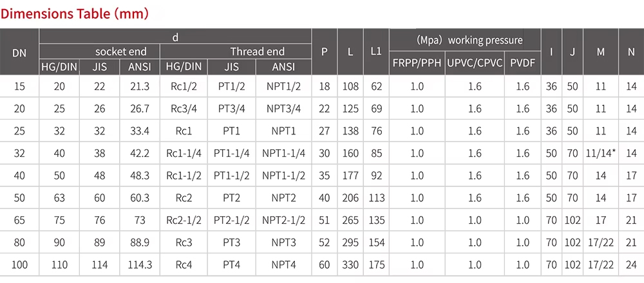
Task: Click the Rc4 cell
Action: click(x=184, y=264)
